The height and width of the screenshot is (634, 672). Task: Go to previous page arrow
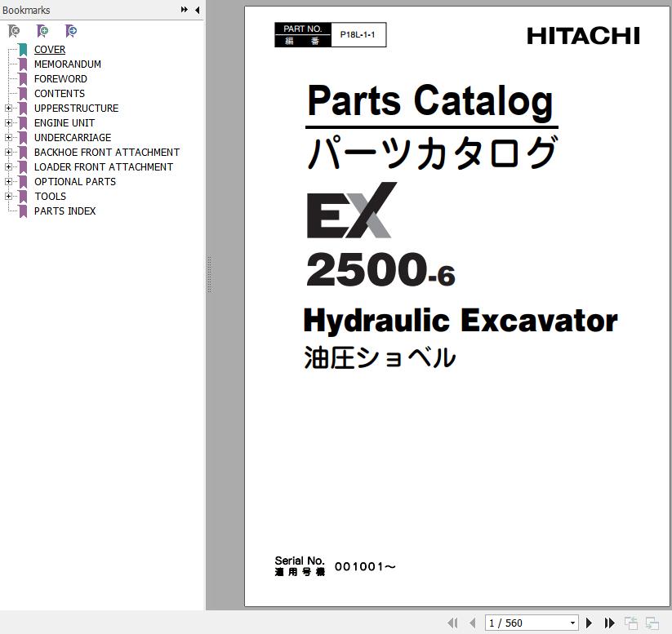click(x=472, y=623)
